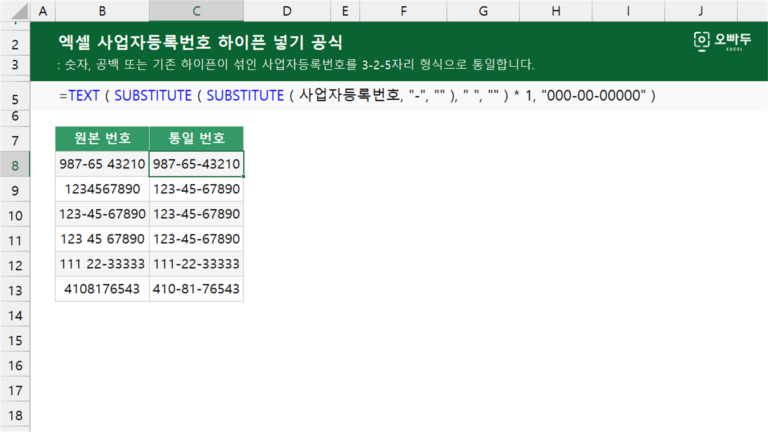The height and width of the screenshot is (432, 768).
Task: Select row 15 header
Action: (x=15, y=340)
